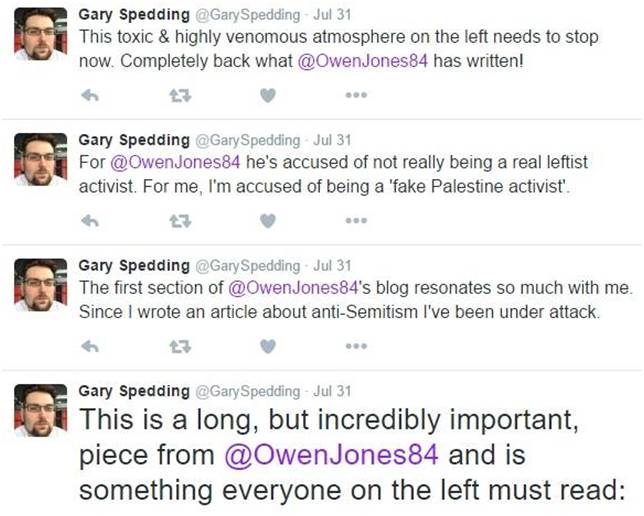Like the 'fake Palestine activist' tweet

[x=268, y=221]
